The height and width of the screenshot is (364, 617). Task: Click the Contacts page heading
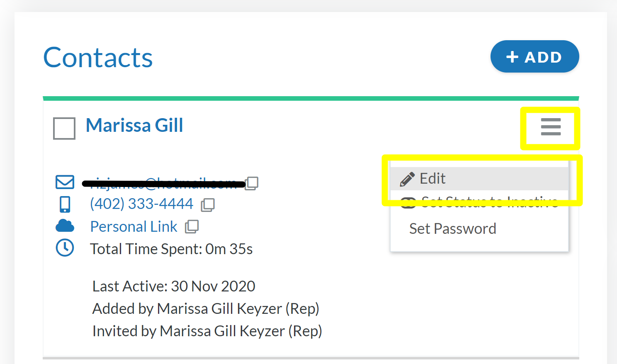point(98,57)
